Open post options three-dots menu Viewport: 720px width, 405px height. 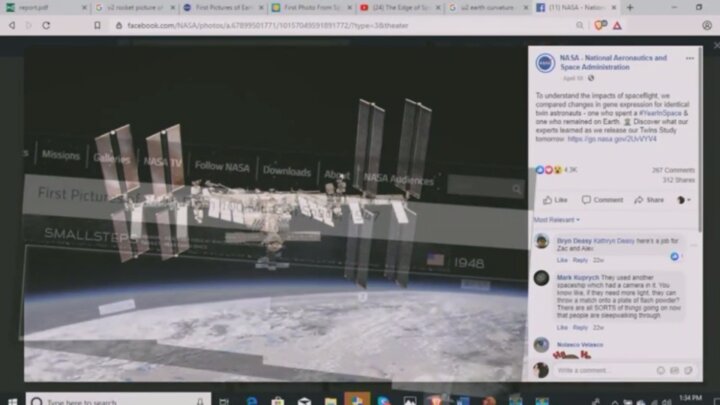pyautogui.click(x=690, y=58)
